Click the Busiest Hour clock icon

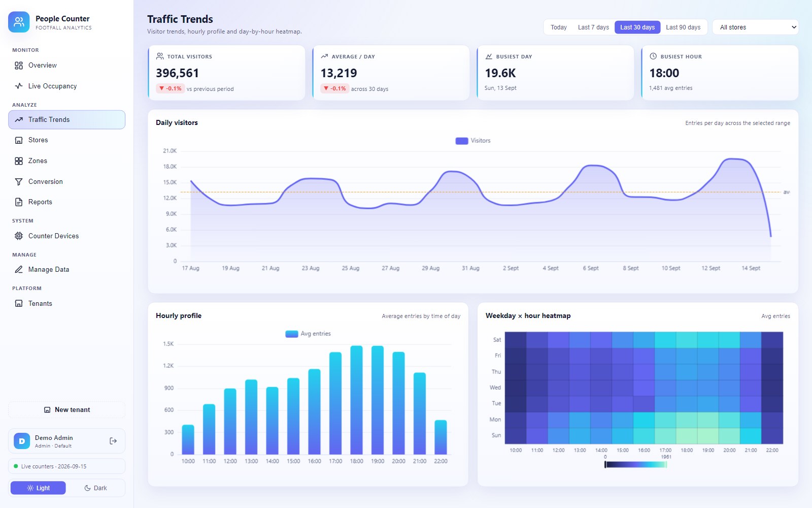(x=653, y=56)
